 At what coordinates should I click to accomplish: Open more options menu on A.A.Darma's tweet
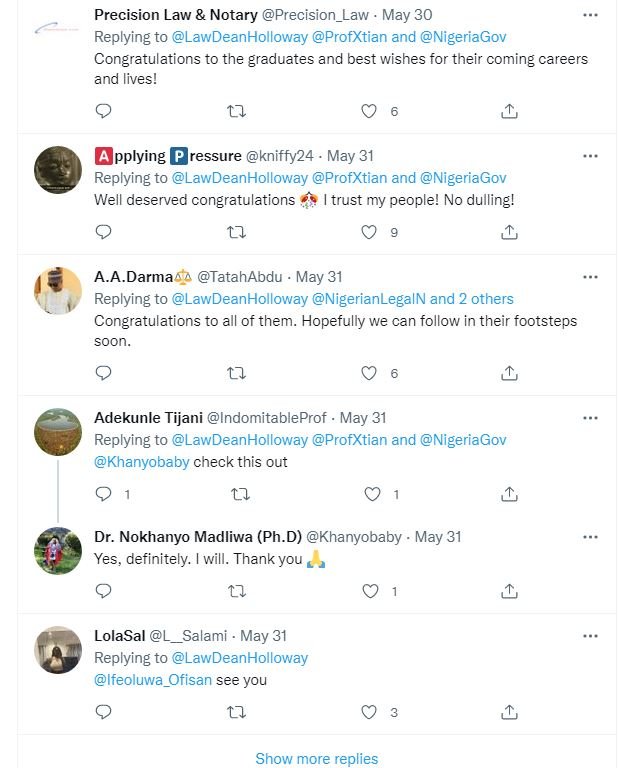590,277
